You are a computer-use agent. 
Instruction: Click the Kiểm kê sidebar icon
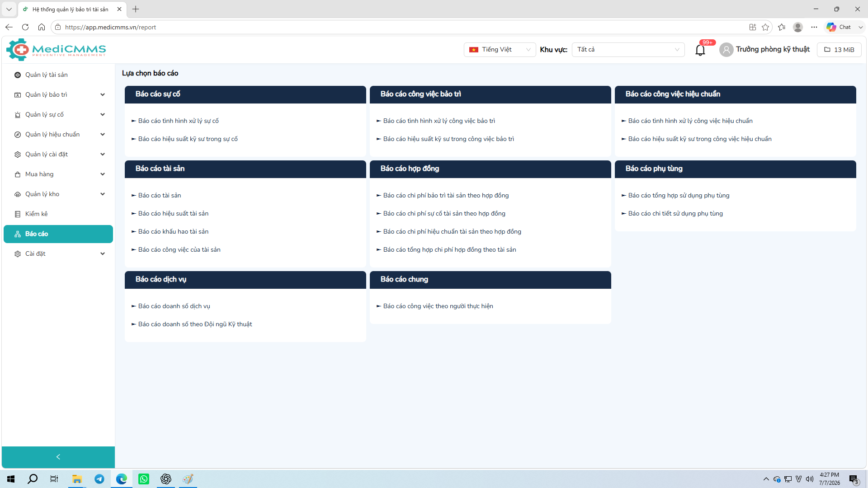(x=18, y=214)
